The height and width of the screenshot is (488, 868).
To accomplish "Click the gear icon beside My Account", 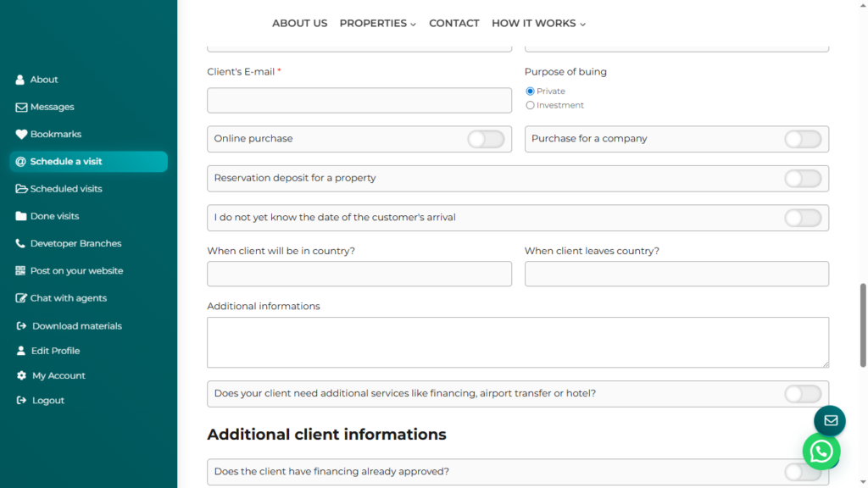I will point(21,375).
